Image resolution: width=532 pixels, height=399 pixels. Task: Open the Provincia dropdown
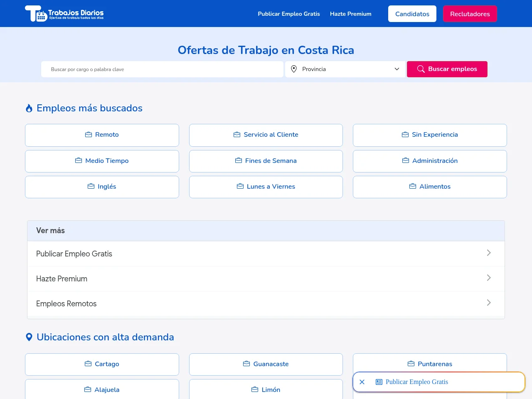(345, 69)
